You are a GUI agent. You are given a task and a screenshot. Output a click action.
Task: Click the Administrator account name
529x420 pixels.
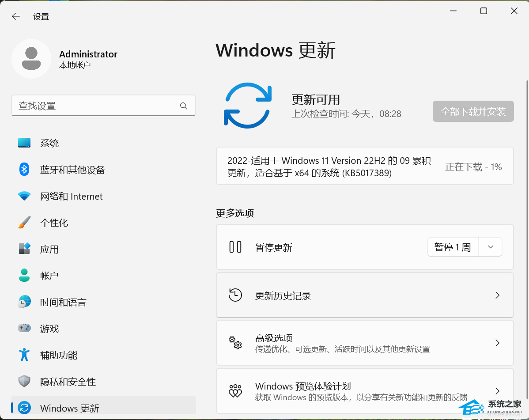point(88,54)
